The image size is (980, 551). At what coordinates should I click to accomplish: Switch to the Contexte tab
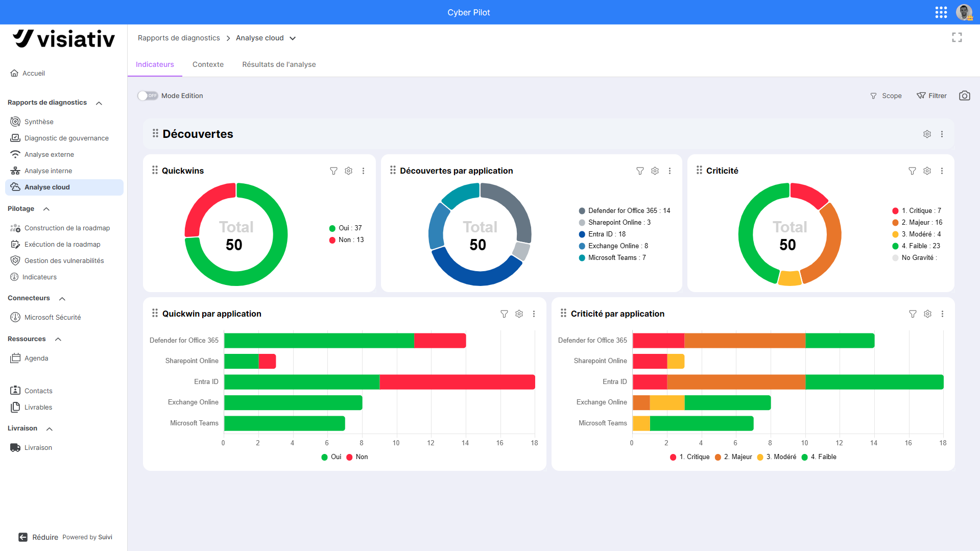[x=208, y=64]
